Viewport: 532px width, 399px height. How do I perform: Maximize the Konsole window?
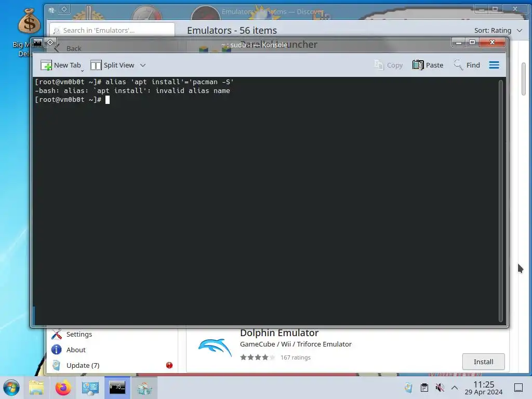472,43
